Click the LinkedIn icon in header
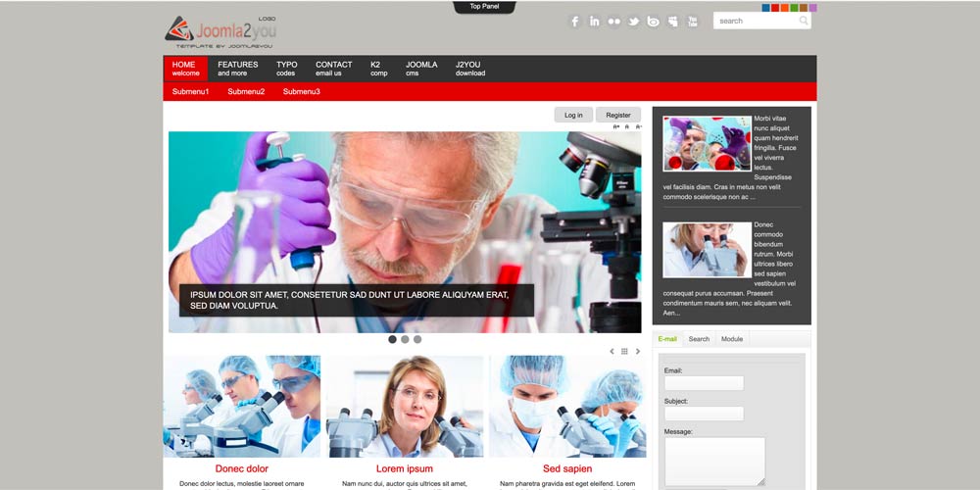The width and height of the screenshot is (980, 490). coord(595,22)
